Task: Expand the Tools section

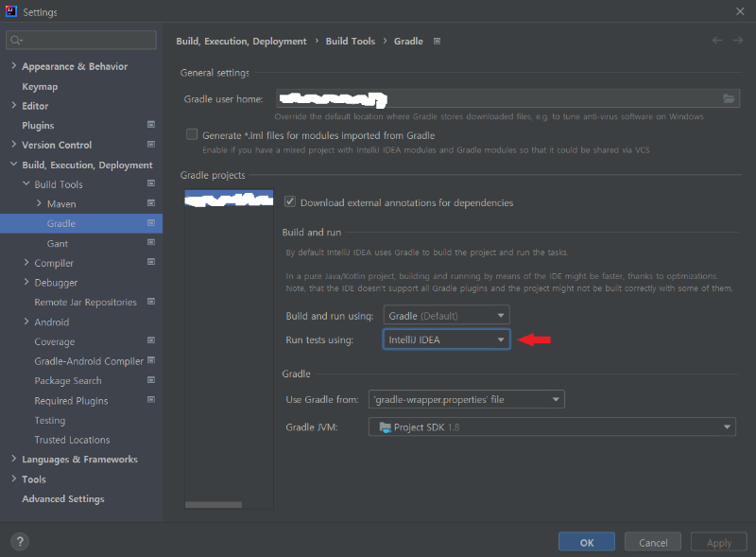Action: [x=13, y=479]
